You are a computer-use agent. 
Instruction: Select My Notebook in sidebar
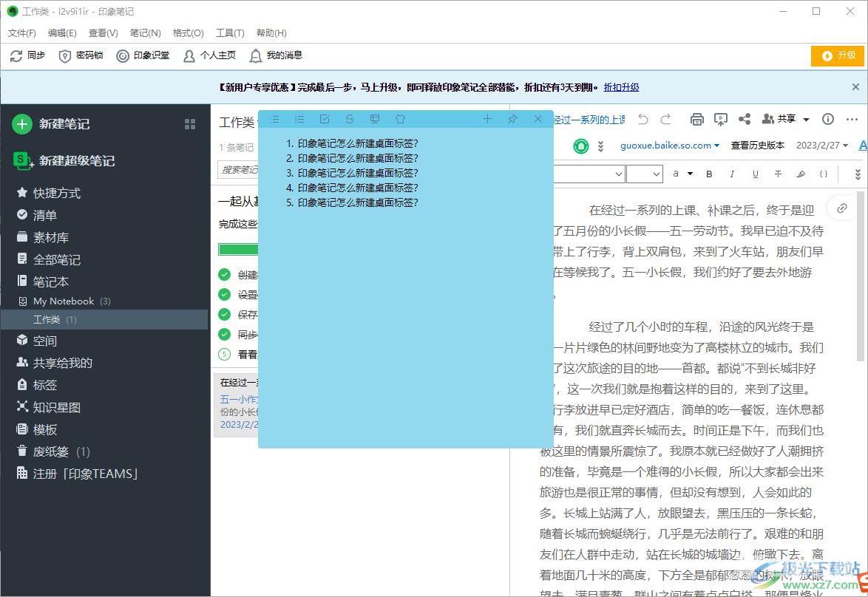coord(64,301)
